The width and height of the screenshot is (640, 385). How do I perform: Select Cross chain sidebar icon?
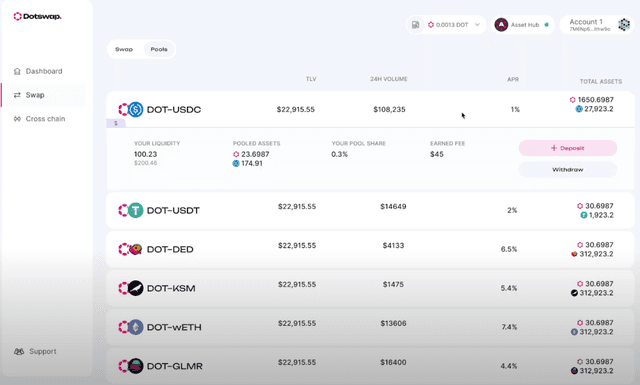pyautogui.click(x=17, y=119)
